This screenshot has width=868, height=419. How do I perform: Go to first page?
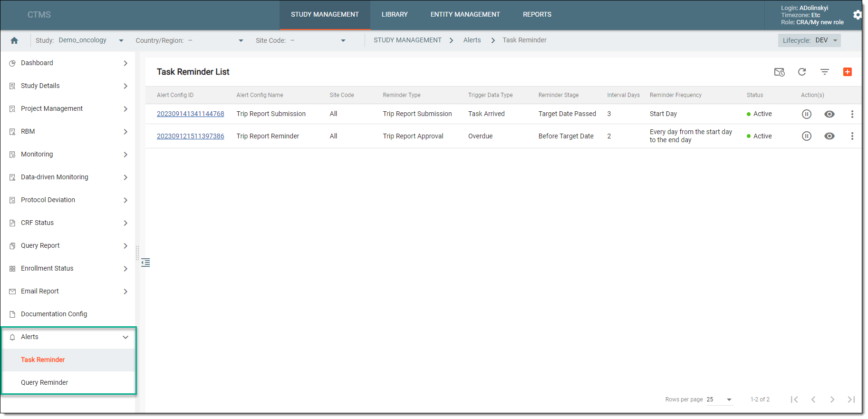(794, 400)
